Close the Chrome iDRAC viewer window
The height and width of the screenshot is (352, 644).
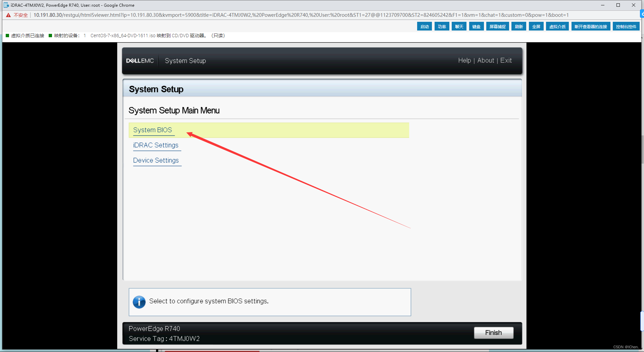click(x=634, y=5)
